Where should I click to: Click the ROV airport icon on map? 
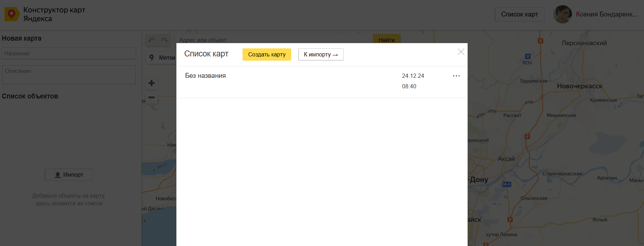pos(528,56)
